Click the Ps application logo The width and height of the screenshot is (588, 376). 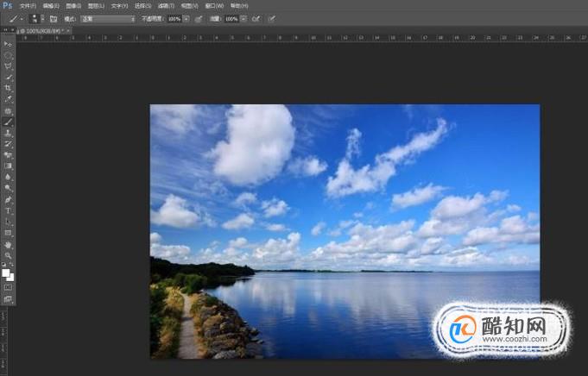[x=7, y=6]
